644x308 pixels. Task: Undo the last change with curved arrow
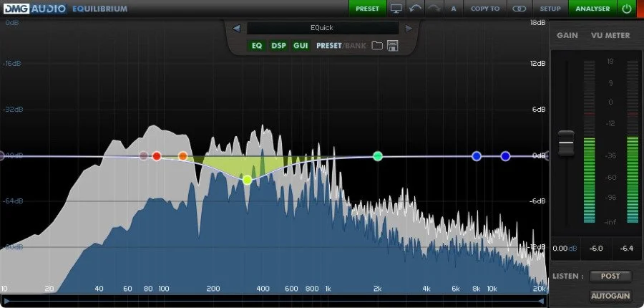[x=415, y=9]
